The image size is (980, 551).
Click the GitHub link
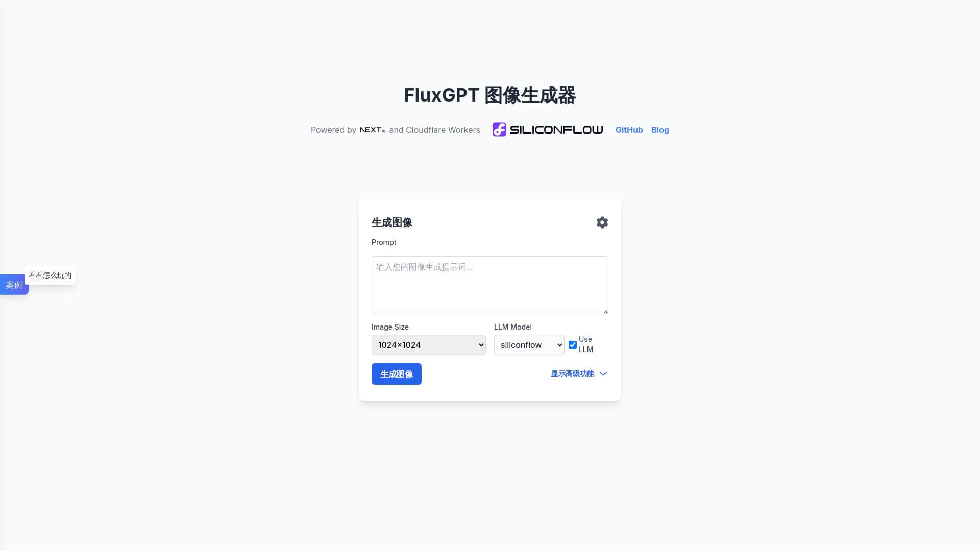tap(629, 129)
